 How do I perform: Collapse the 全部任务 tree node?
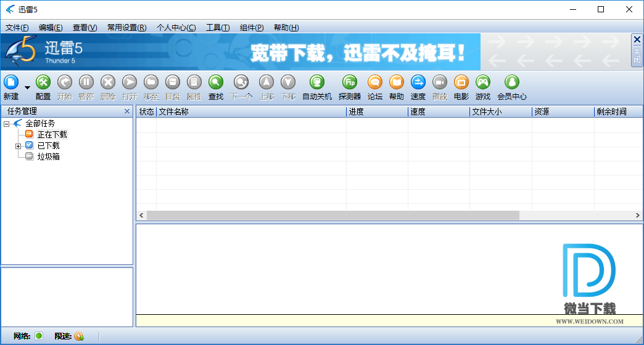[7, 123]
